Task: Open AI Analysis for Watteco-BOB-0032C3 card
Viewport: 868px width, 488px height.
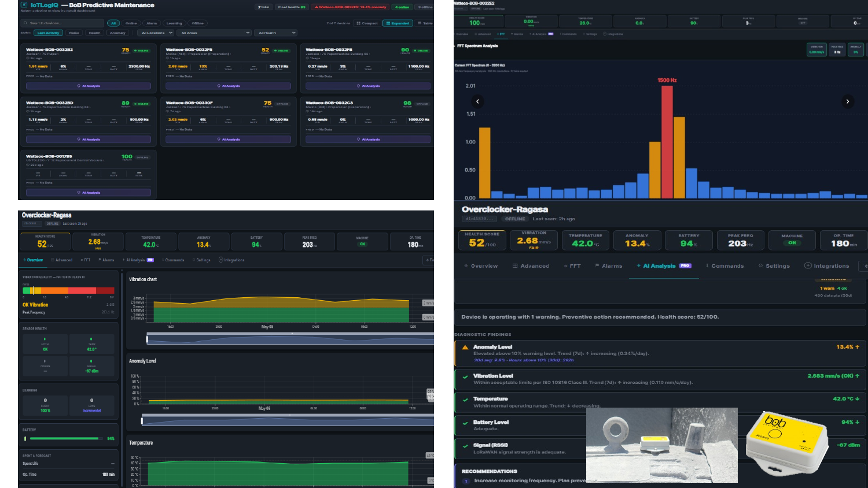Action: point(368,139)
